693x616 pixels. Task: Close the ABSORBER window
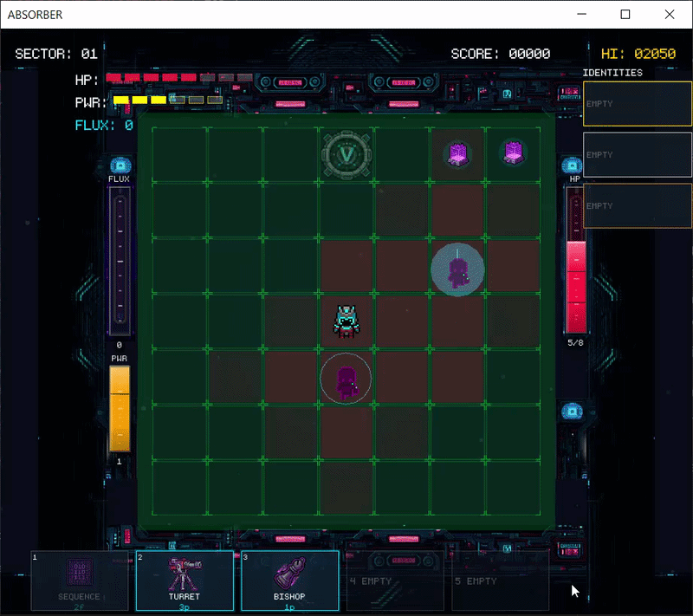670,15
